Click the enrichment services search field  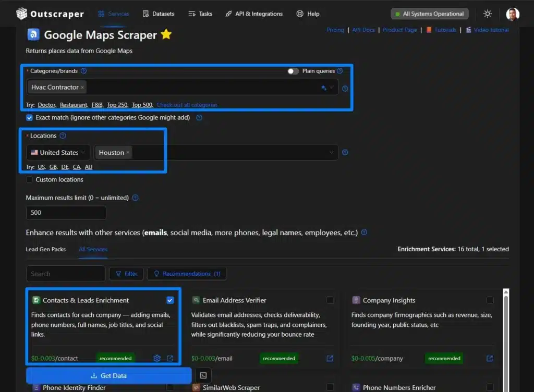pyautogui.click(x=65, y=273)
